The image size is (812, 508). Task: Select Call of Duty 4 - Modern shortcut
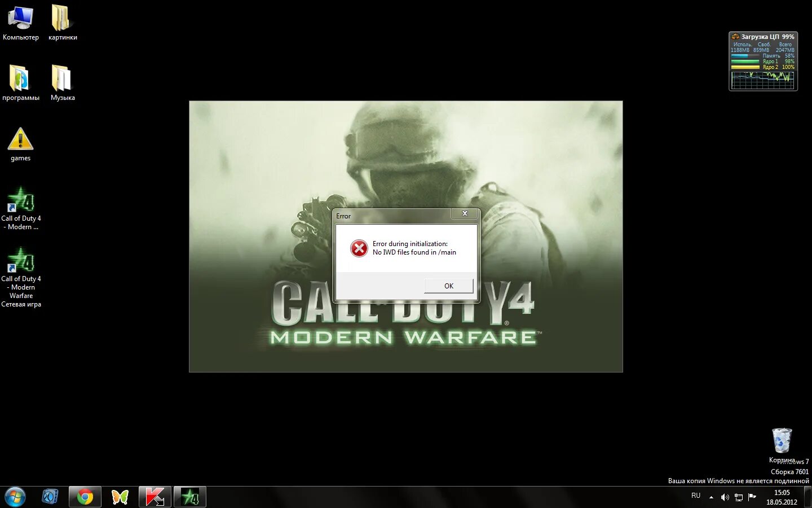coord(21,209)
